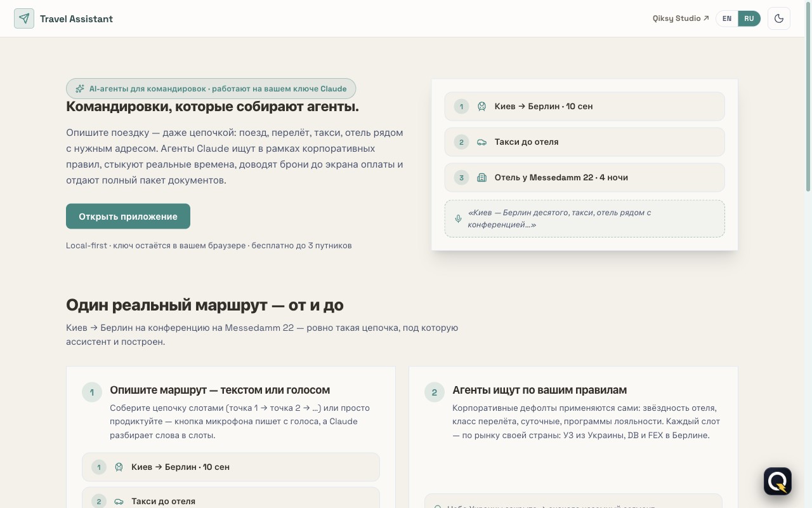Click the title Опишите маршрут — текстом или голосом
812x508 pixels.
[x=220, y=390]
